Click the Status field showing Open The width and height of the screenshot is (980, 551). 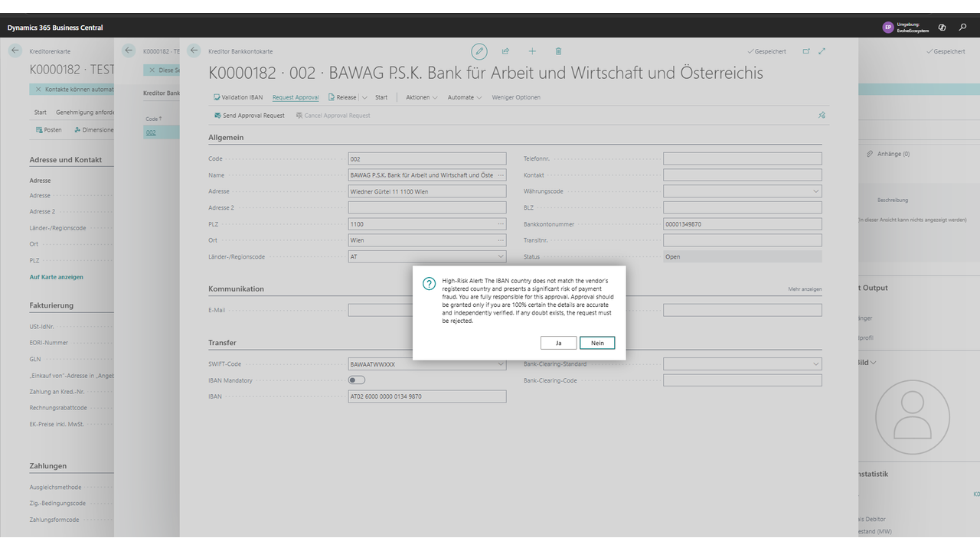[x=743, y=257]
